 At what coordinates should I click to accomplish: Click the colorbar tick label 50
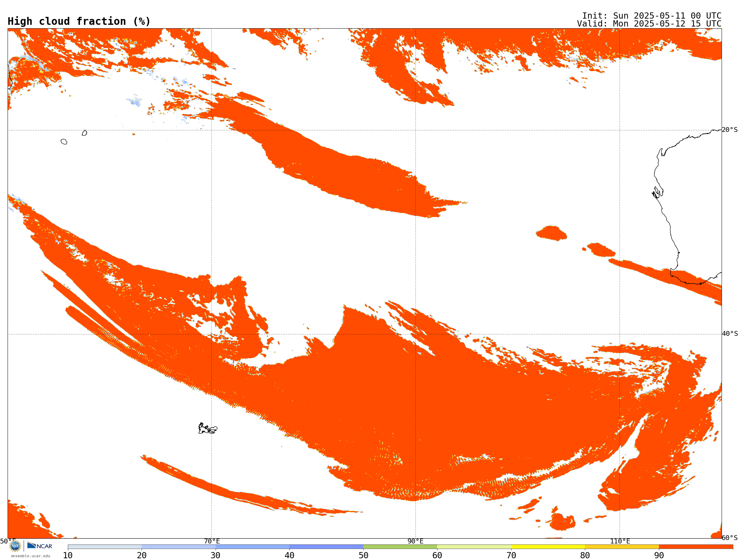click(x=363, y=555)
